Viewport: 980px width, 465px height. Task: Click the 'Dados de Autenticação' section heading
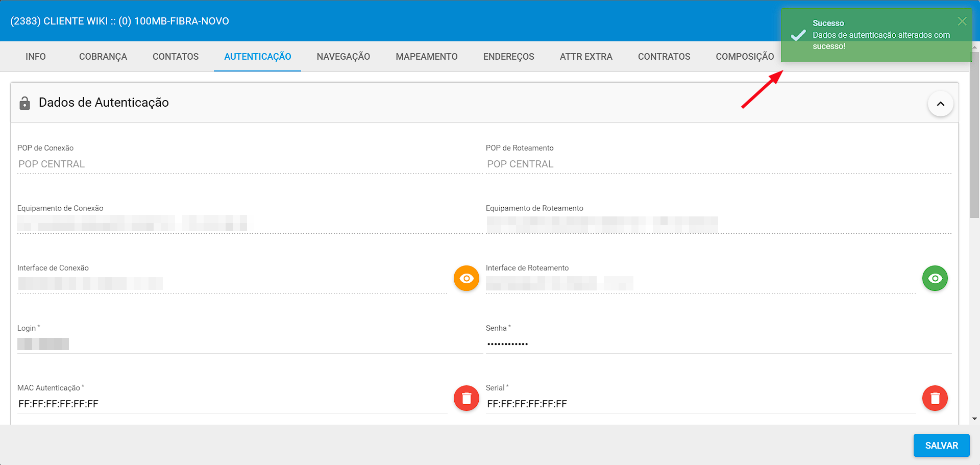pos(104,103)
